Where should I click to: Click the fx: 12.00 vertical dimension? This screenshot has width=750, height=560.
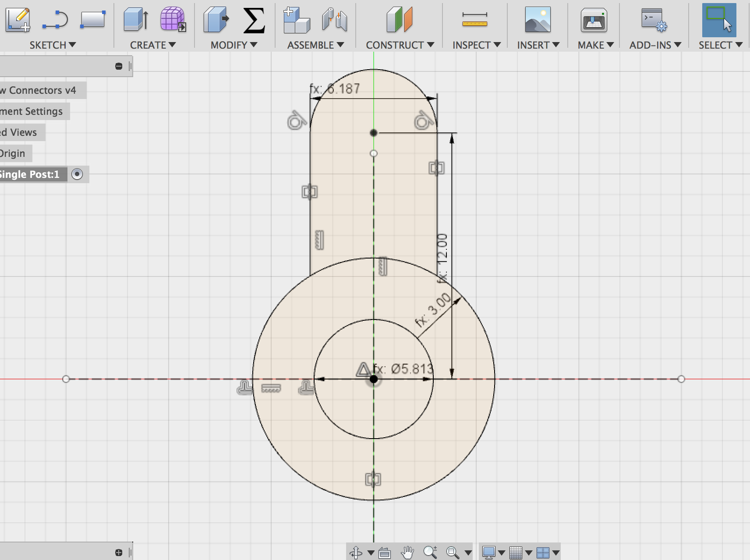click(442, 259)
